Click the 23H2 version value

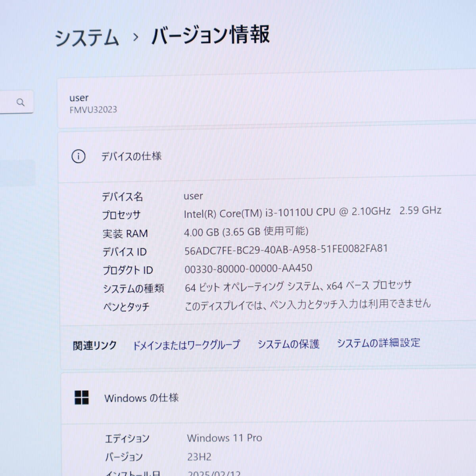click(199, 457)
